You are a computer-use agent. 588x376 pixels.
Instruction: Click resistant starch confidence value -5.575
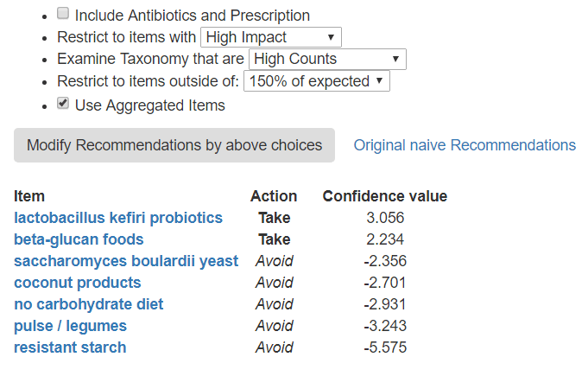(385, 347)
